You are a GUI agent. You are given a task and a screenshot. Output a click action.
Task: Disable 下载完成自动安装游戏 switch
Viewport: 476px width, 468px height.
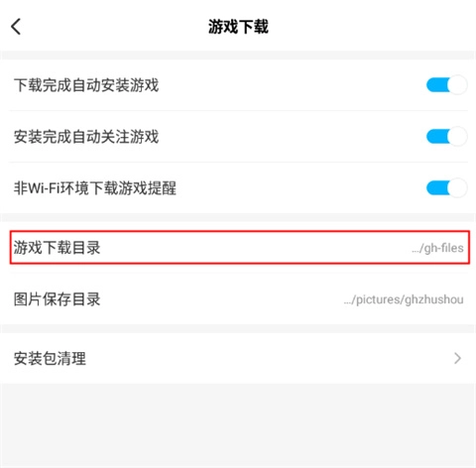click(x=446, y=85)
